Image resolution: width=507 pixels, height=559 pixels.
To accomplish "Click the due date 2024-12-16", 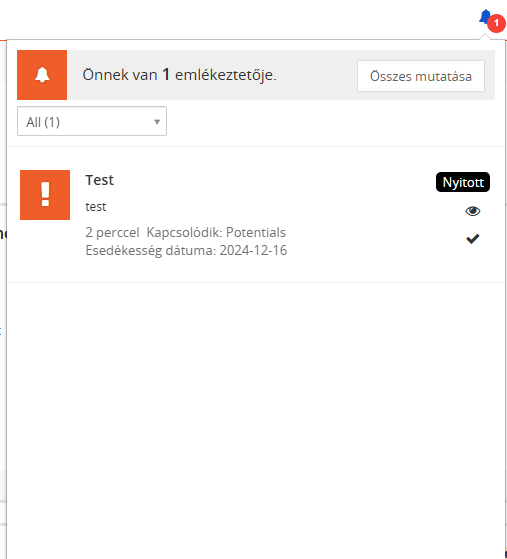I will tap(253, 250).
